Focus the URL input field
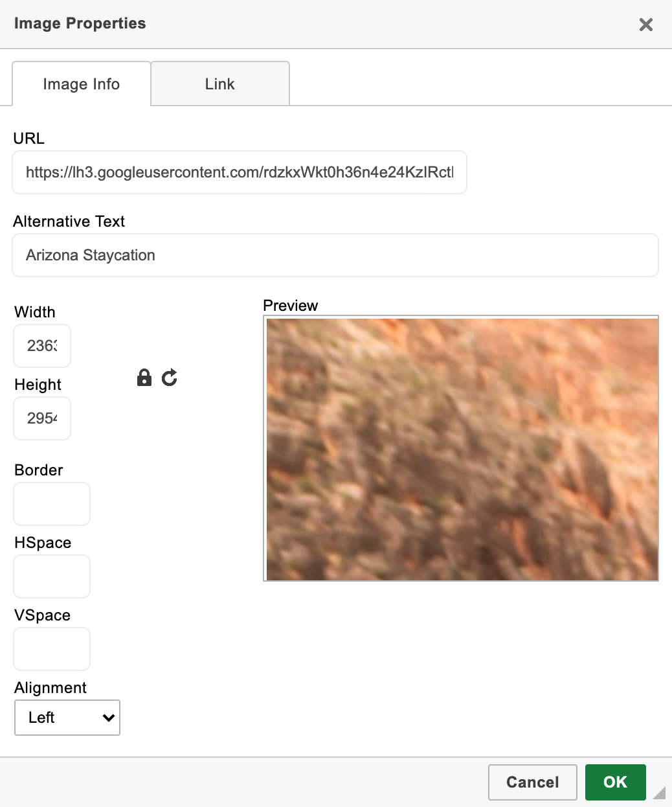 pos(240,172)
